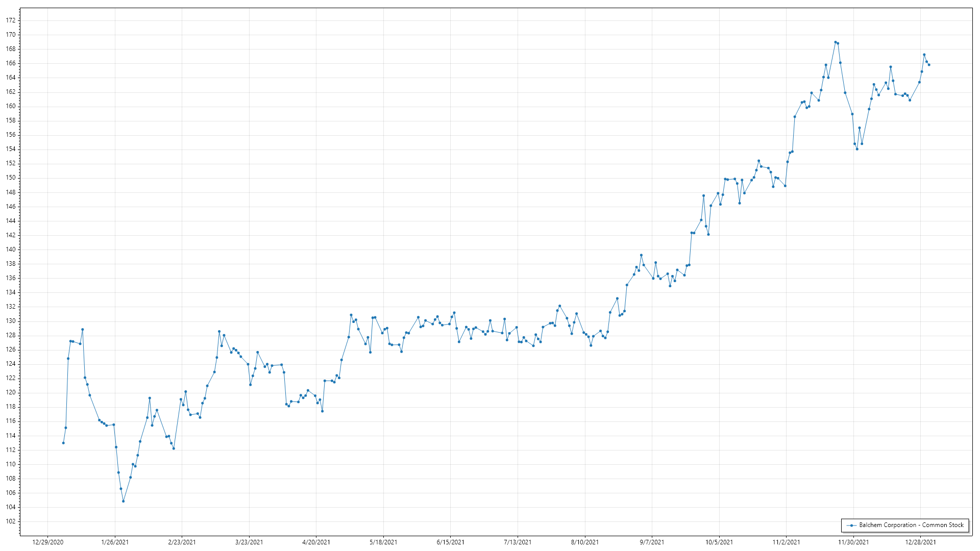980x551 pixels.
Task: Select the 10/5/2021 date label
Action: [x=719, y=542]
